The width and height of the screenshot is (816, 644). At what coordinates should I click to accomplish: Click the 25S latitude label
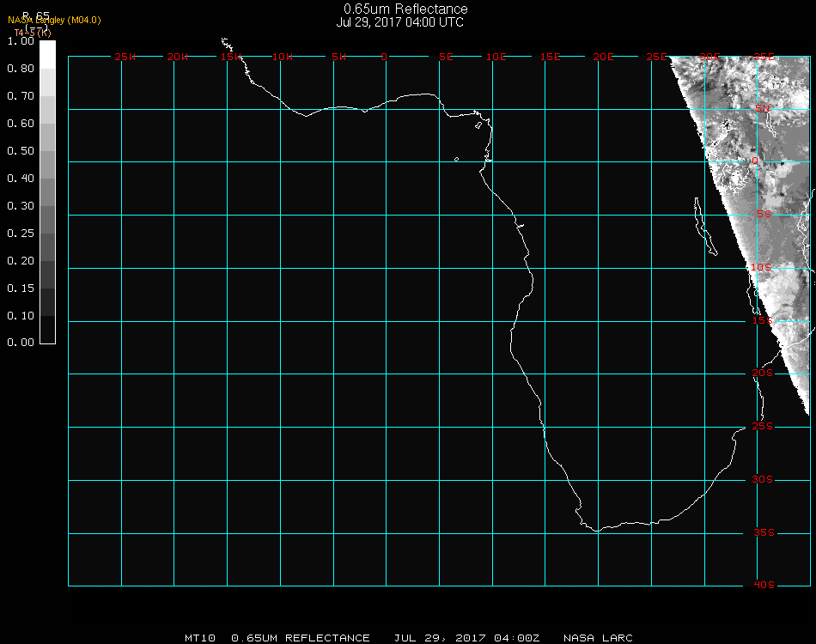click(x=763, y=427)
